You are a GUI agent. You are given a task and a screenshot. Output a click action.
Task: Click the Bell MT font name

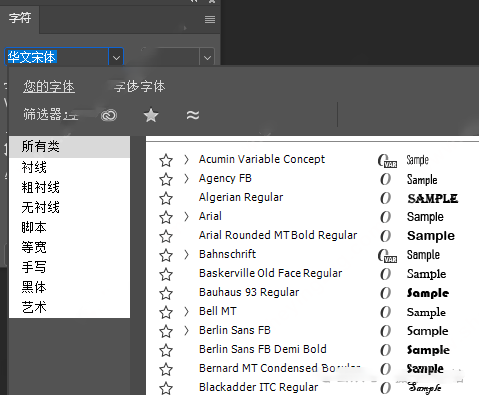pos(218,311)
